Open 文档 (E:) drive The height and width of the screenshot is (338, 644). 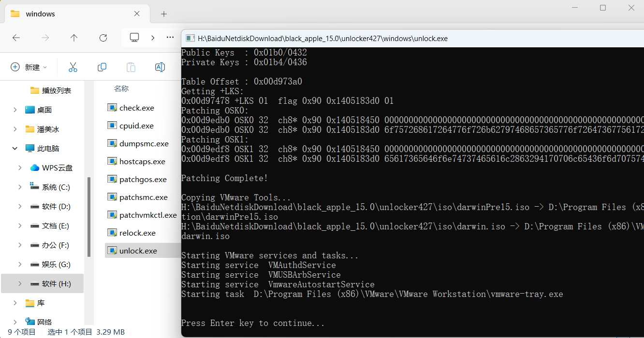(49, 225)
